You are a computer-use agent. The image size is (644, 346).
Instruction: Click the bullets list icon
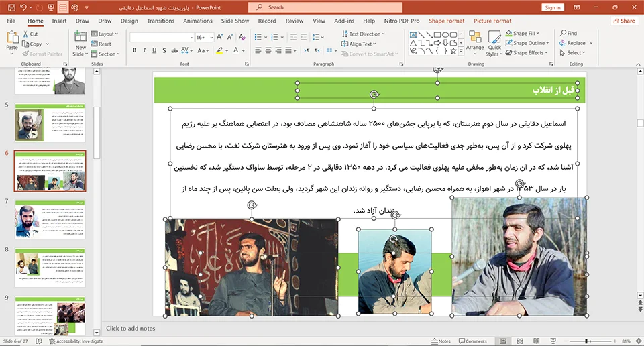tap(258, 37)
